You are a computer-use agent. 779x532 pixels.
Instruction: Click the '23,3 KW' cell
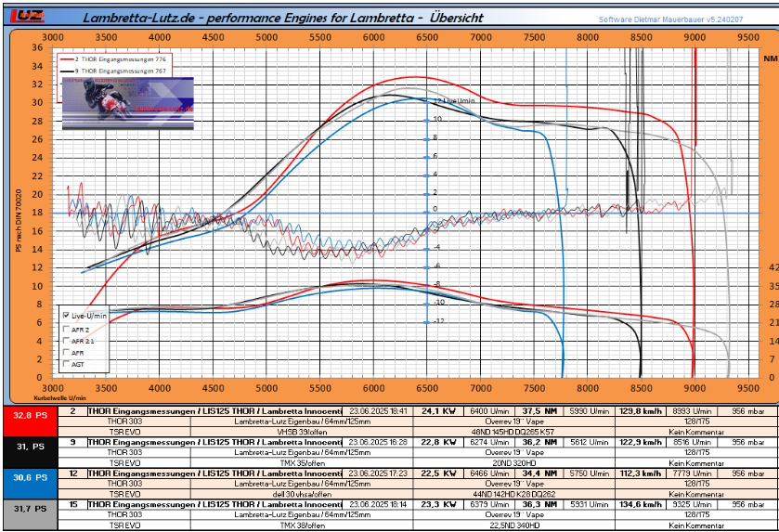pos(438,504)
